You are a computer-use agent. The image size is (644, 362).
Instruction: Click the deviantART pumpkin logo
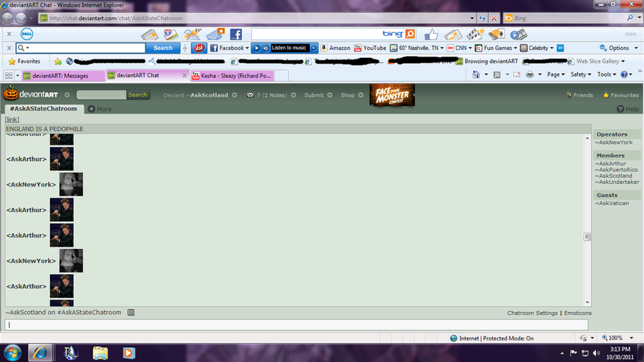[11, 94]
